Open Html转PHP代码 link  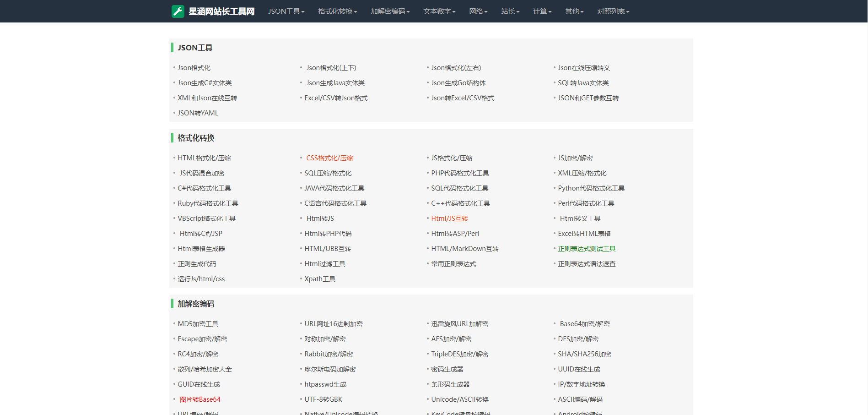click(x=328, y=234)
